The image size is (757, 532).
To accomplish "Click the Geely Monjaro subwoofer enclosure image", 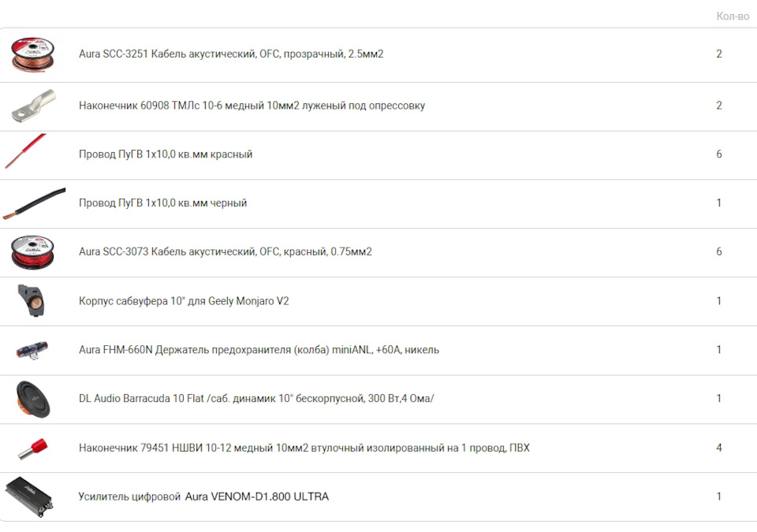I will coord(32,301).
